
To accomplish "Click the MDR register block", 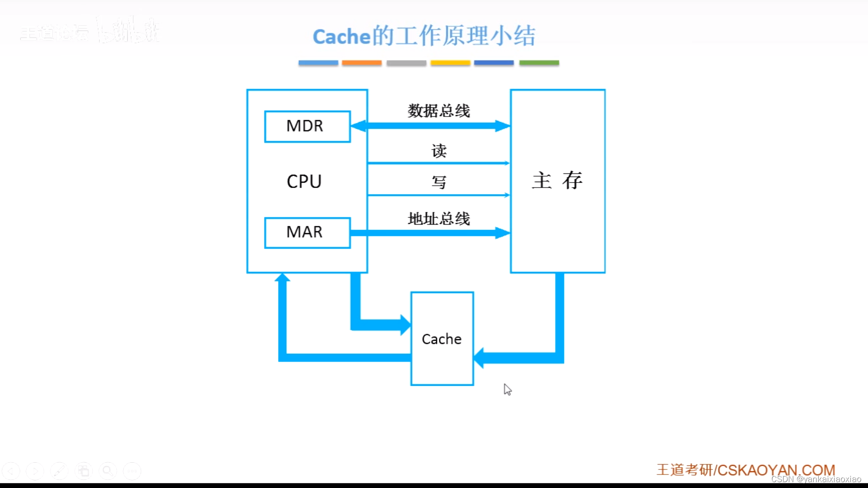I will click(x=306, y=125).
